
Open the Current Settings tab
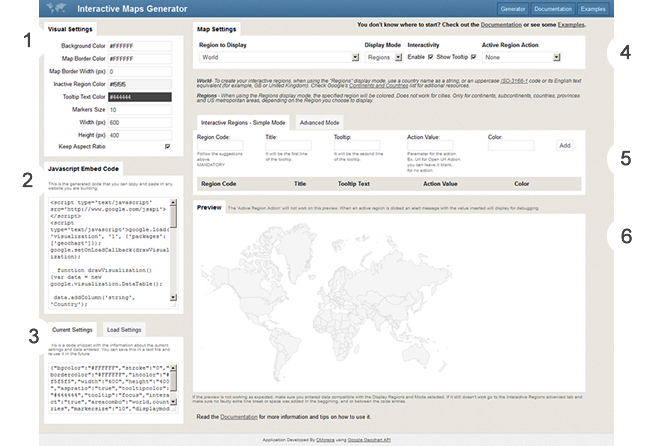pos(72,330)
